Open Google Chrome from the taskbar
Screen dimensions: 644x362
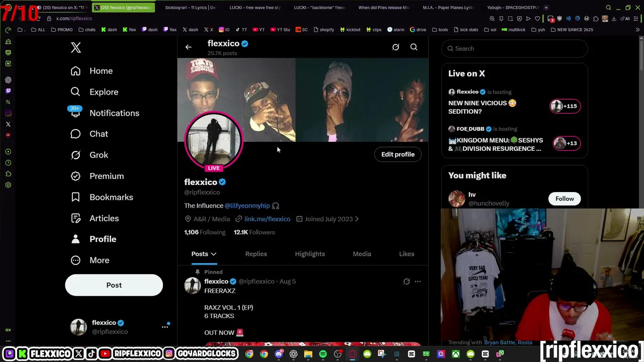(264, 354)
